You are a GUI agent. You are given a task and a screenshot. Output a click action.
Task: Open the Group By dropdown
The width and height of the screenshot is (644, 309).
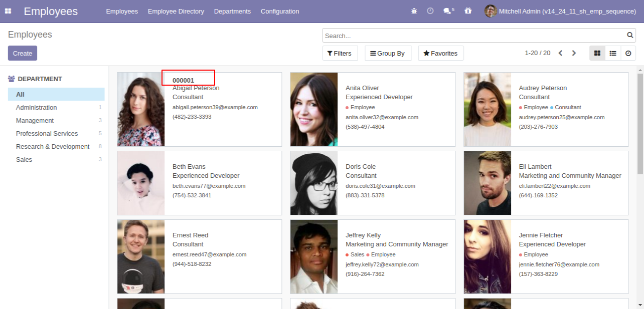pyautogui.click(x=388, y=53)
